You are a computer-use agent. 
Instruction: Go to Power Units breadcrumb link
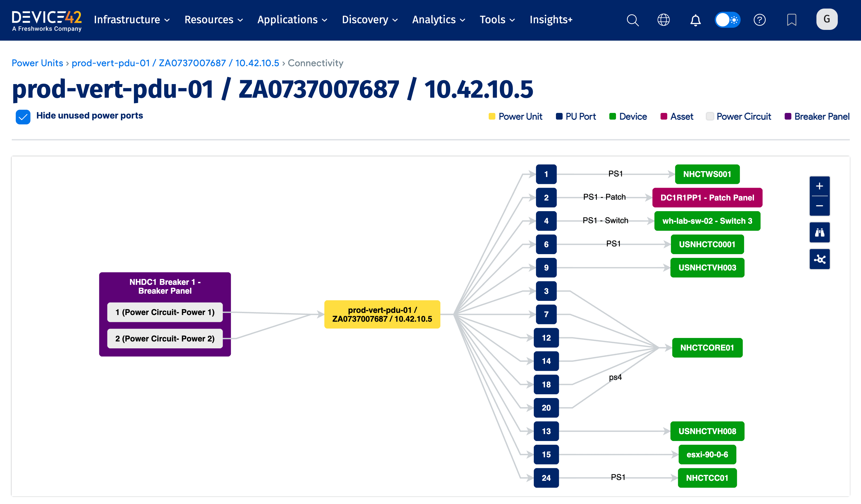tap(37, 63)
